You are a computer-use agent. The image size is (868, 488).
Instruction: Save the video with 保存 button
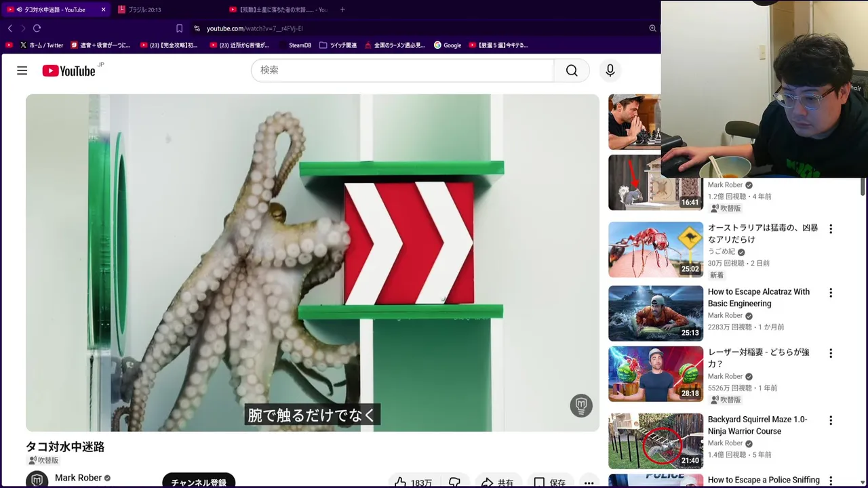click(549, 482)
